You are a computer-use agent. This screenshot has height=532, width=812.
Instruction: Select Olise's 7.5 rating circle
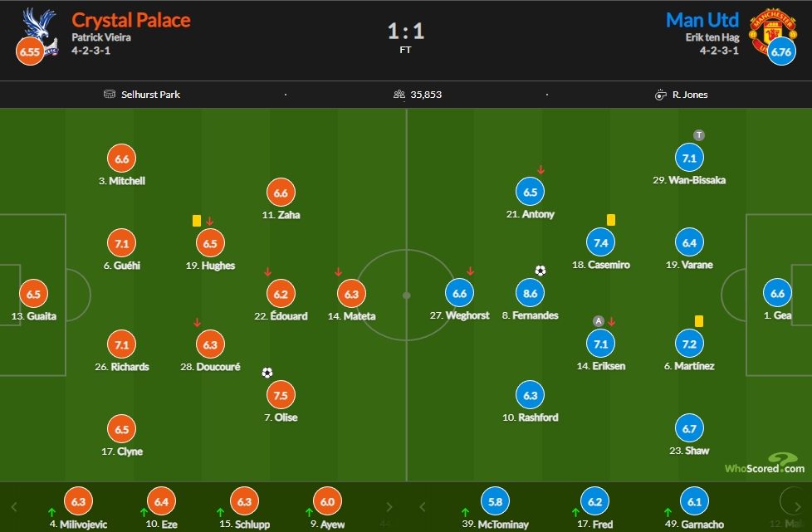280,395
